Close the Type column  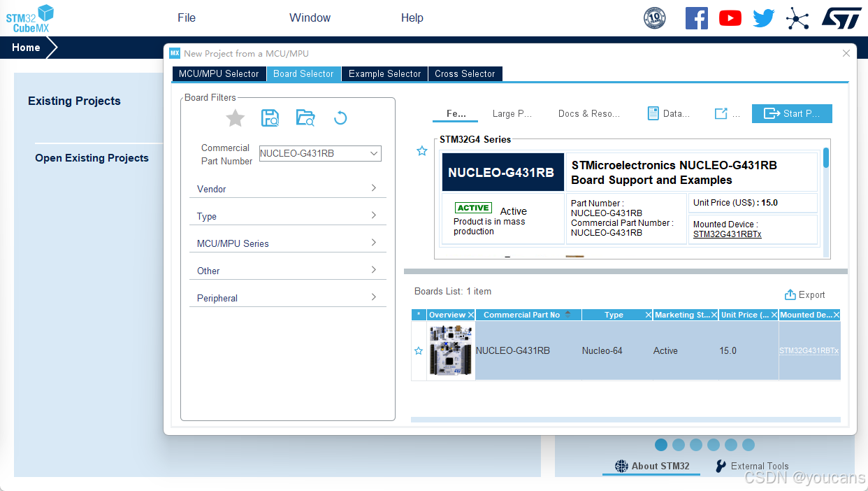point(649,315)
